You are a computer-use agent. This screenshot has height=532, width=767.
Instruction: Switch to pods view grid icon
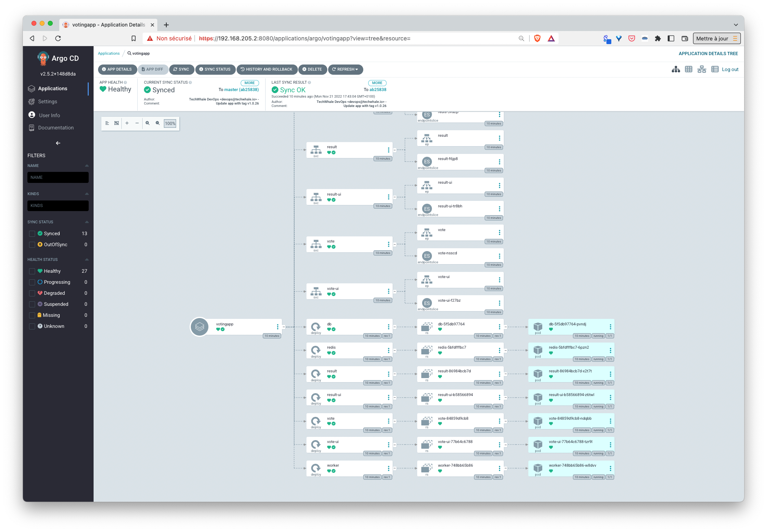click(x=689, y=69)
